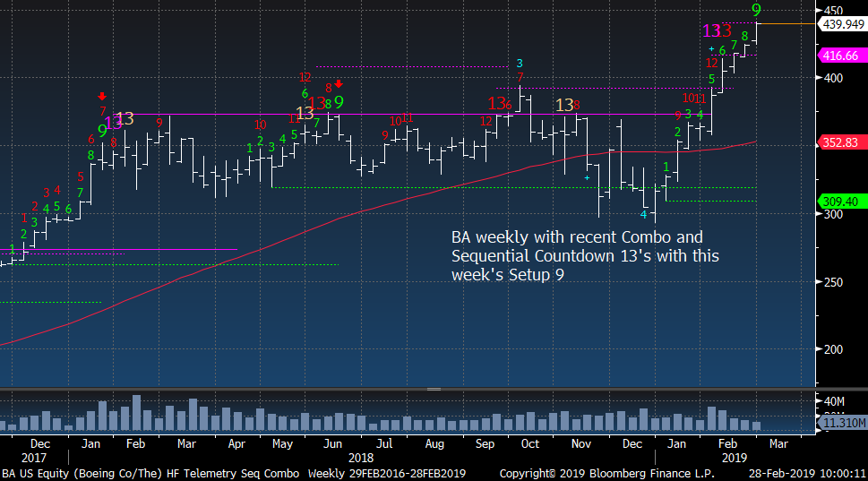The width and height of the screenshot is (868, 481).
Task: Click the BA US Equity (Boeing Co/The) title
Action: pos(82,473)
